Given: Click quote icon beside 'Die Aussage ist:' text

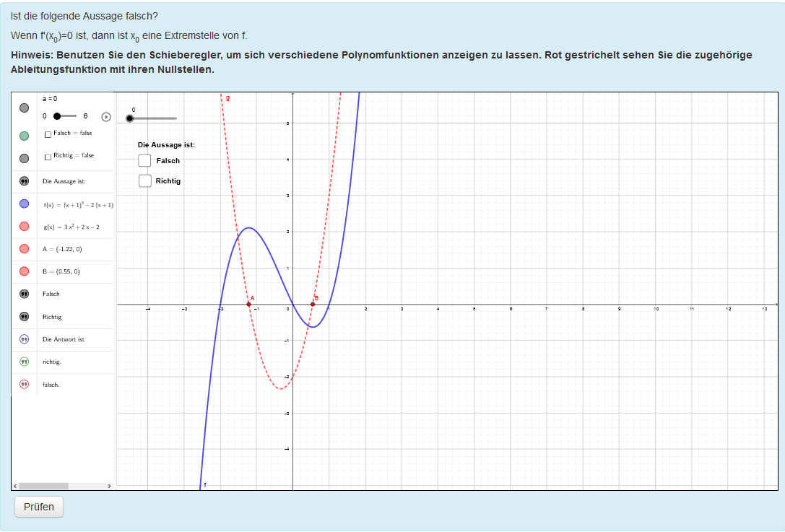Looking at the screenshot, I should point(25,181).
